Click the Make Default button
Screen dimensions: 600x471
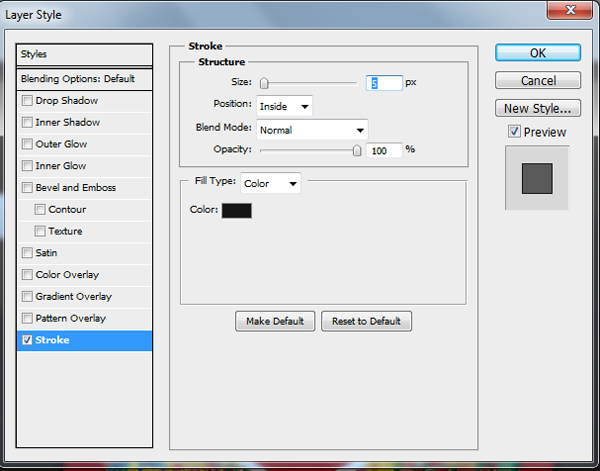click(x=275, y=321)
